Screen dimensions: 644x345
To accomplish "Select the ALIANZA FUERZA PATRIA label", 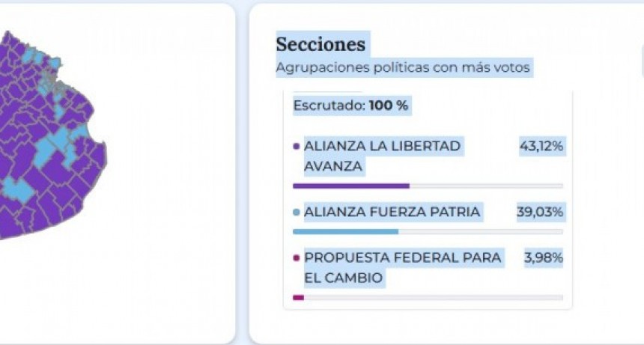I will point(392,213).
